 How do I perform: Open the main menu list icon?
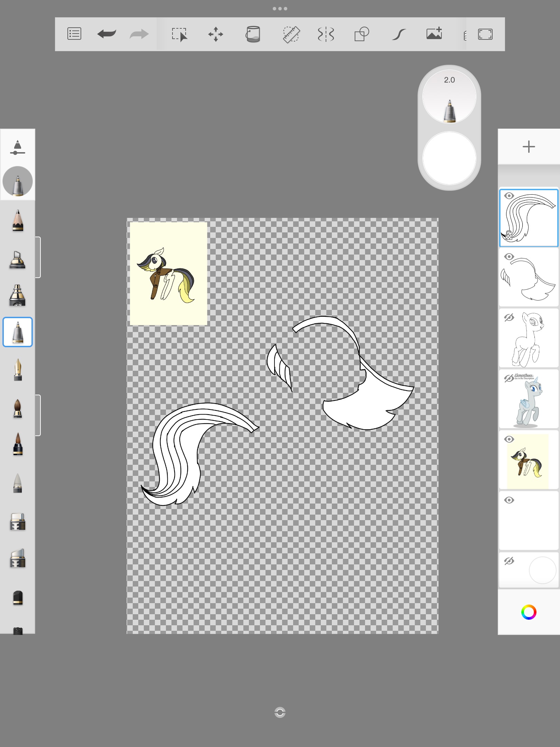pos(74,34)
